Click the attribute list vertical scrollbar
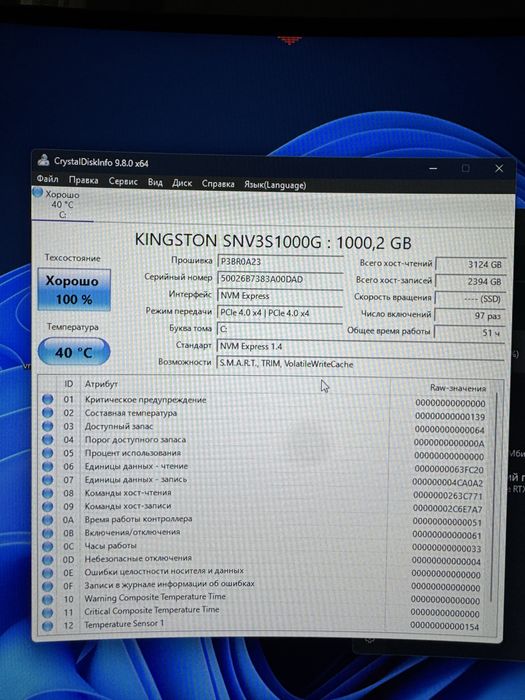This screenshot has width=525, height=700. point(495,496)
